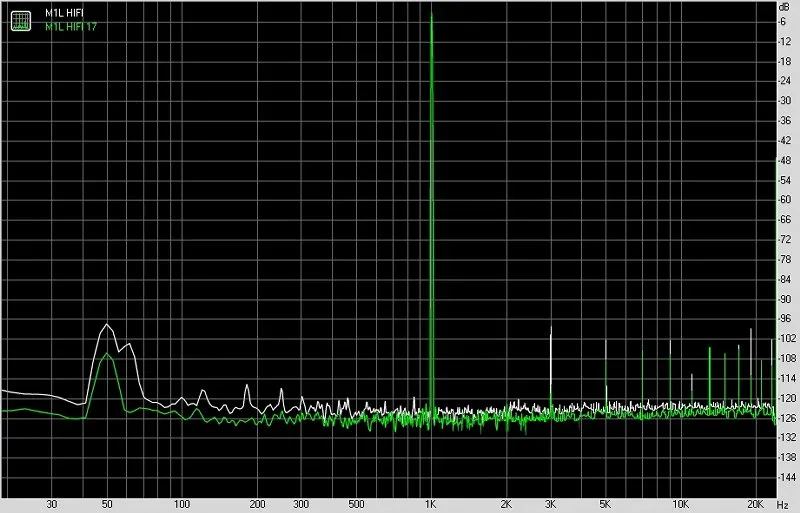Click the -66 dB axis label
Screen dimensions: 800x513
point(784,219)
